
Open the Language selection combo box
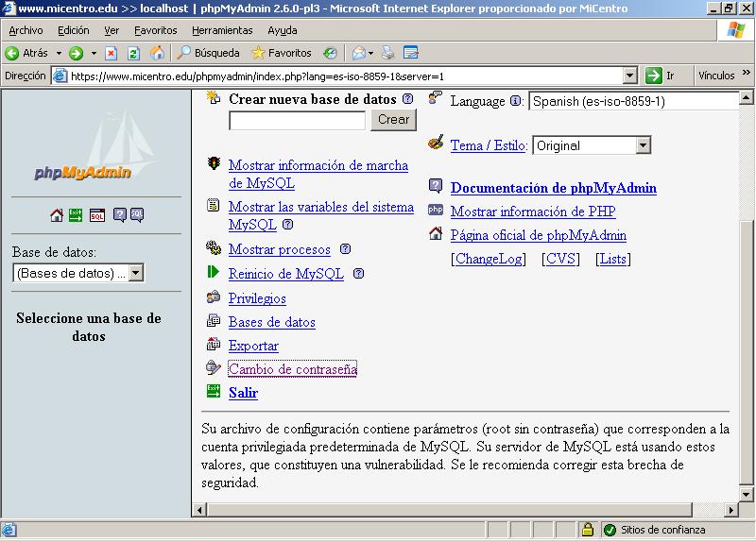[634, 101]
